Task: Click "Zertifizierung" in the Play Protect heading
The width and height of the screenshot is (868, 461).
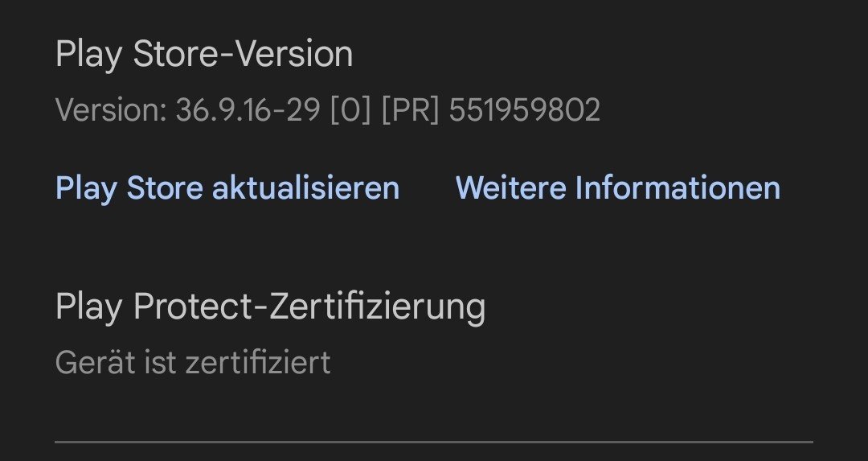Action: pos(375,307)
